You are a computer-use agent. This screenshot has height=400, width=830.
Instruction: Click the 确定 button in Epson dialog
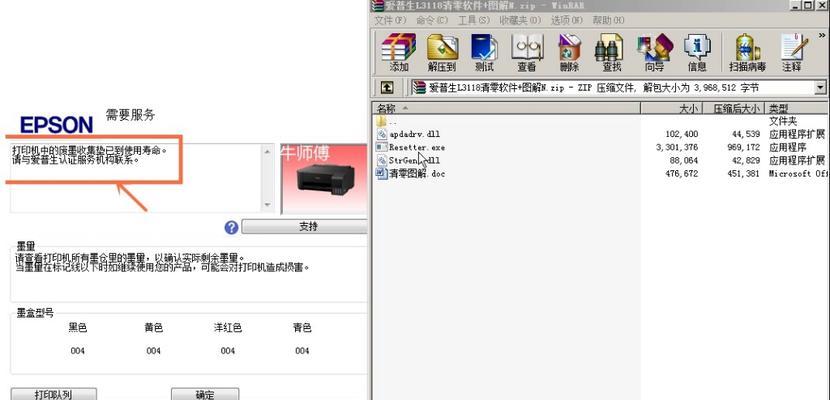click(205, 394)
